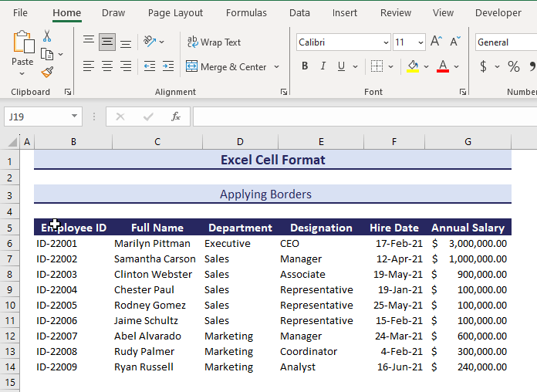Image resolution: width=537 pixels, height=392 pixels.
Task: Increase font size with the larger A icon
Action: [436, 42]
